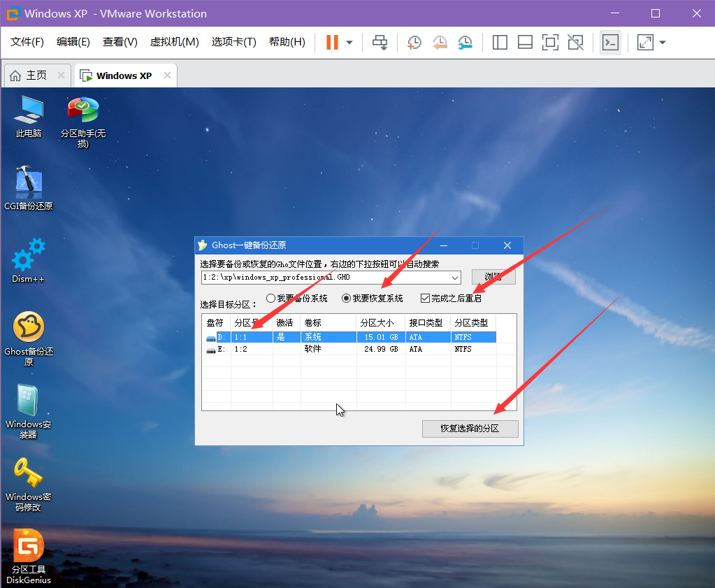Open the 查看(V) menu

pos(120,42)
